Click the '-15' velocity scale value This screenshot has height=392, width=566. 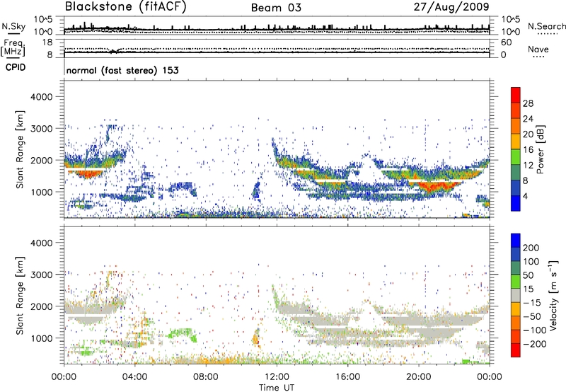531,302
